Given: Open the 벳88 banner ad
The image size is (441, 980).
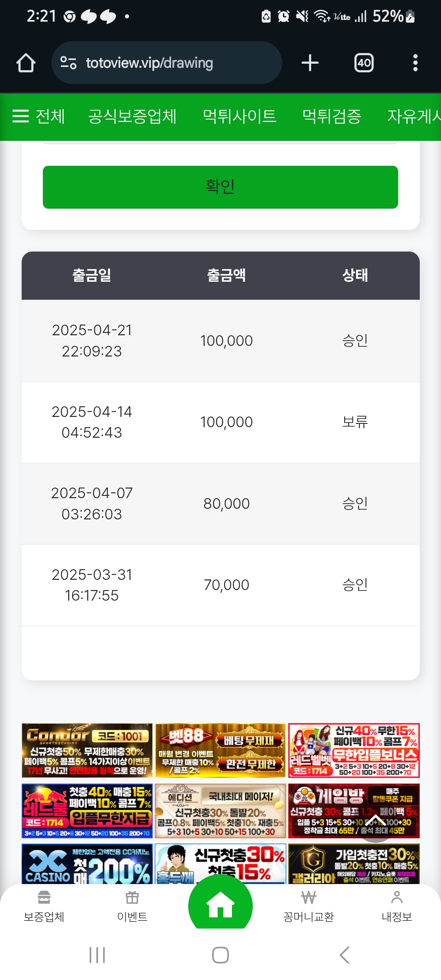Looking at the screenshot, I should (220, 750).
